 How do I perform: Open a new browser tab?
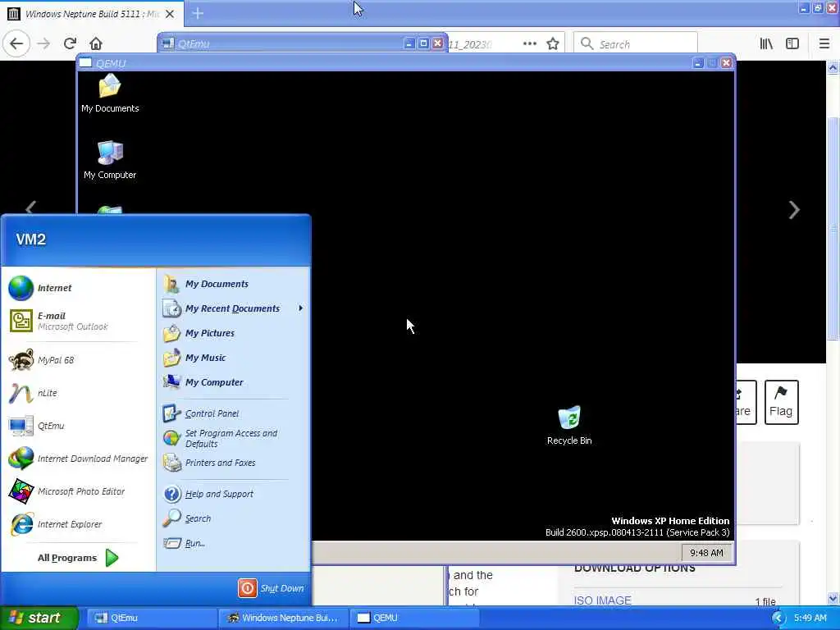click(198, 13)
